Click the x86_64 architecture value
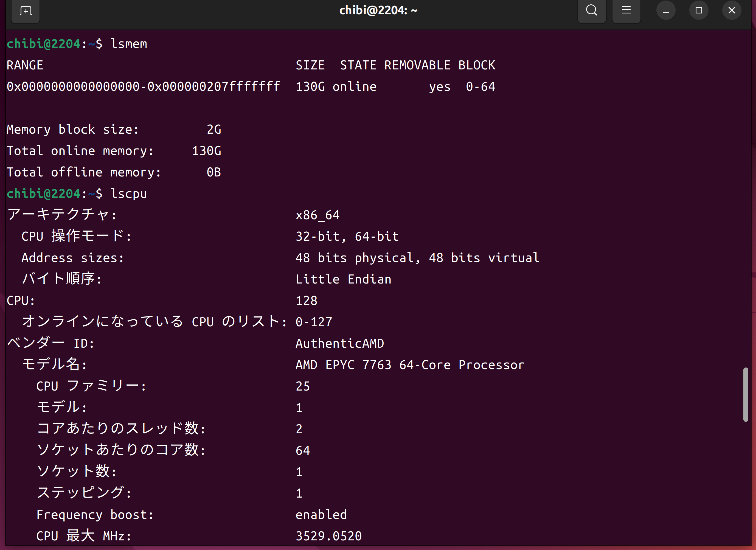Image resolution: width=756 pixels, height=550 pixels. tap(317, 215)
